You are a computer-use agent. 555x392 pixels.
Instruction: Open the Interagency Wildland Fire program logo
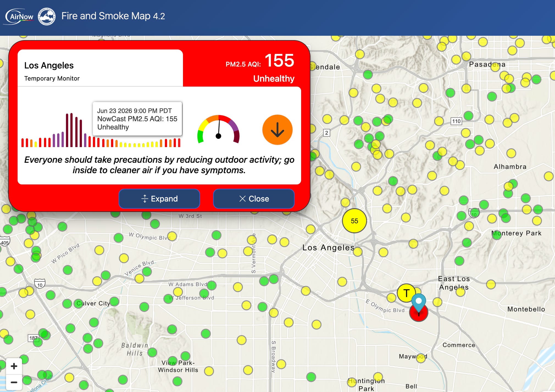(46, 16)
